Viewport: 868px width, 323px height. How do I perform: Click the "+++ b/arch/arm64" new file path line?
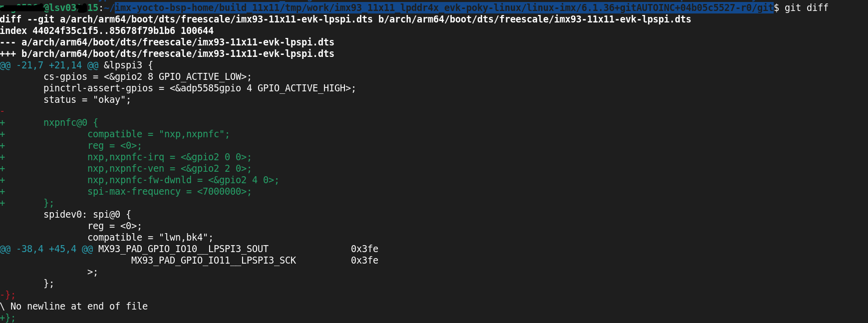167,53
